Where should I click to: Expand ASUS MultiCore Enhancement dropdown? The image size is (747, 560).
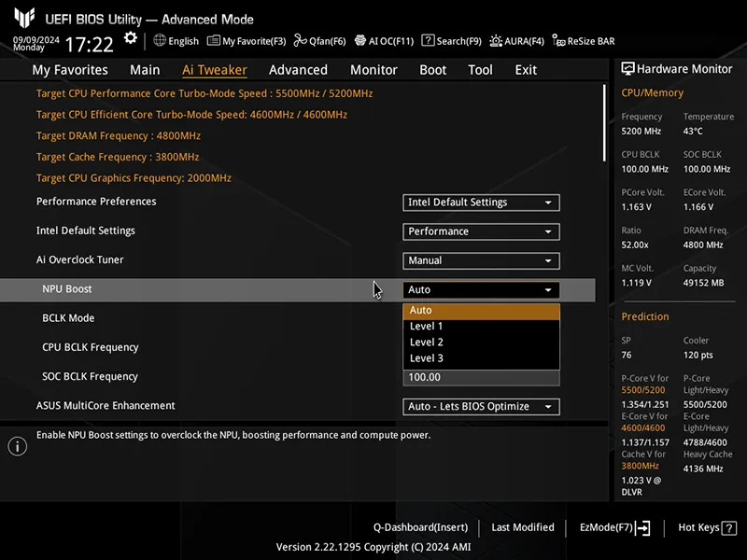481,407
